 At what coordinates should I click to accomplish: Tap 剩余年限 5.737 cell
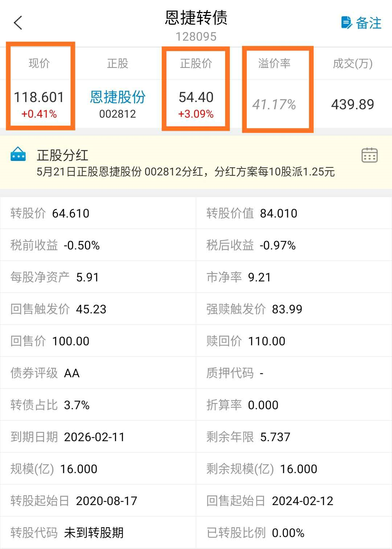[294, 437]
